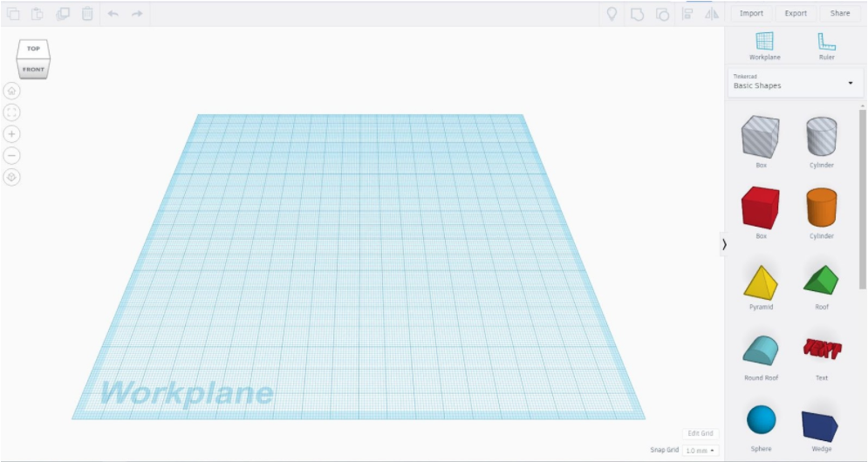Click the Fit all in view icon
The width and height of the screenshot is (868, 462).
click(x=12, y=112)
